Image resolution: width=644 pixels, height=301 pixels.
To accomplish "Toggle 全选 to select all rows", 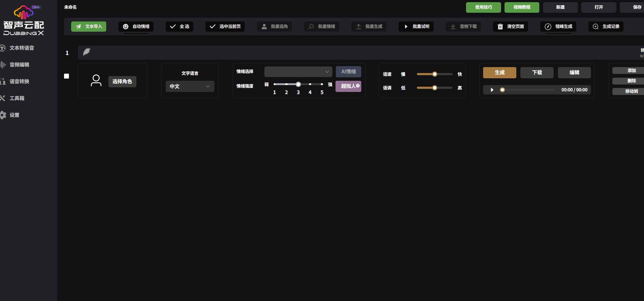I will 179,27.
